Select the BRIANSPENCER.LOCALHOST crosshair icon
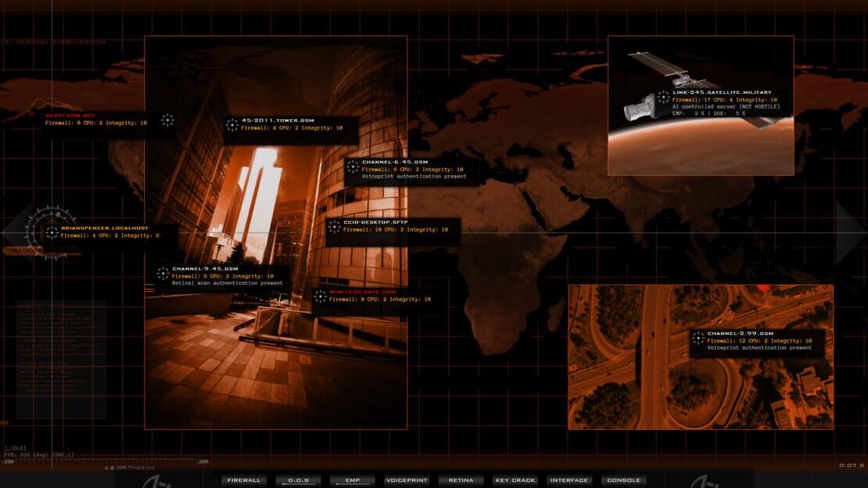The height and width of the screenshot is (488, 868). click(52, 232)
